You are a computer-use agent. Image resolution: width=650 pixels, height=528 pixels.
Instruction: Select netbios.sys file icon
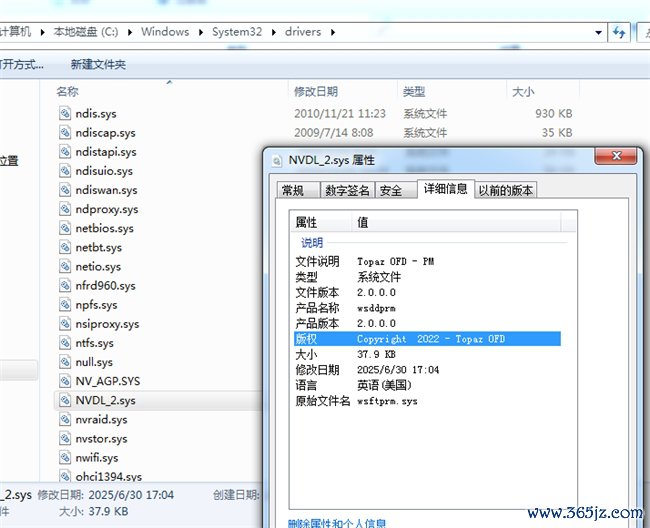pos(65,228)
